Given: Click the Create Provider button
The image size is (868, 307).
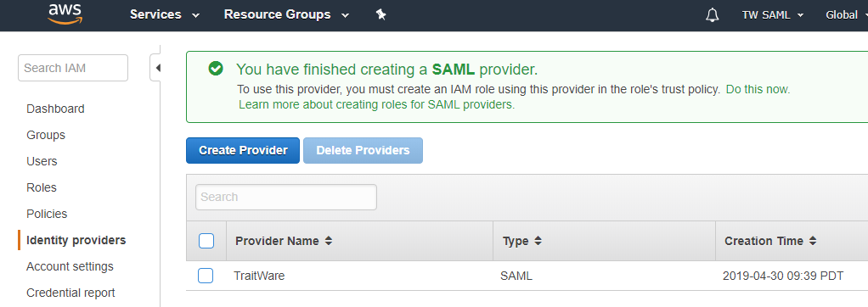Looking at the screenshot, I should [243, 150].
